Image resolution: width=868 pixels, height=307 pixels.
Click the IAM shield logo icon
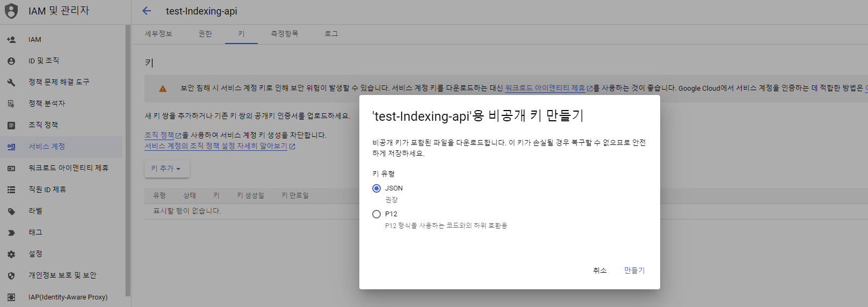click(x=11, y=11)
